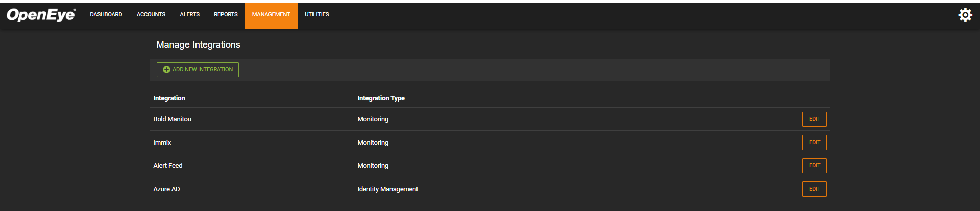Edit the Bold Manitou integration
Viewport: 980px width, 211px height.
click(814, 119)
